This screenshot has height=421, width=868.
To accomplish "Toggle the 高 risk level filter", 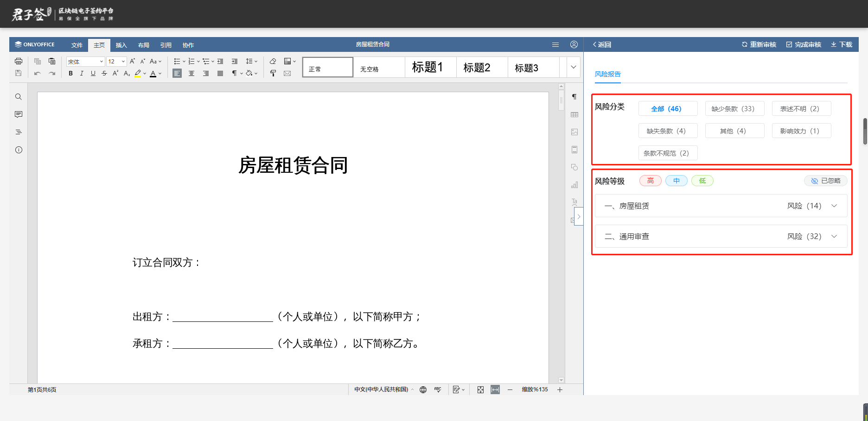I will [650, 181].
